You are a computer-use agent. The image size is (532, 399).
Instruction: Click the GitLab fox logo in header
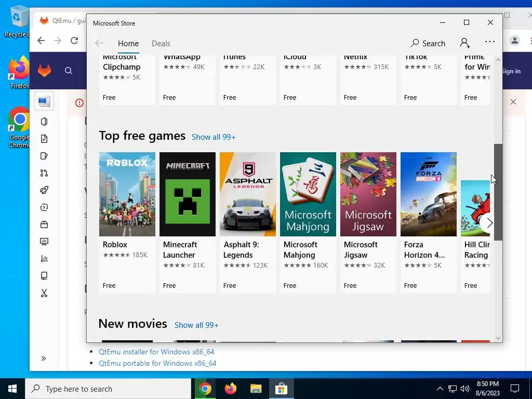coord(45,71)
